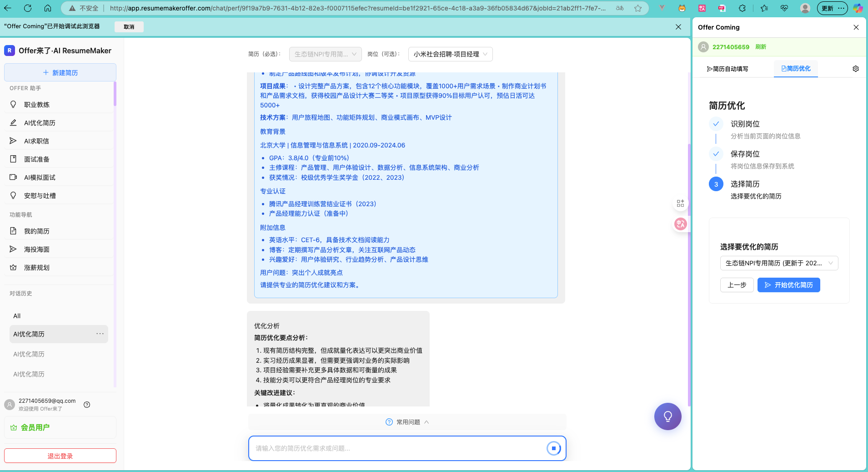Dismiss the debugging notification bar
The height and width of the screenshot is (472, 868).
pos(678,27)
